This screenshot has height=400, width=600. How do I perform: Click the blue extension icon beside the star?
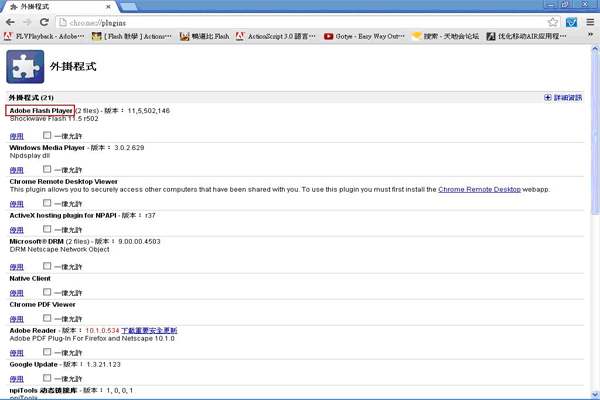(x=571, y=21)
